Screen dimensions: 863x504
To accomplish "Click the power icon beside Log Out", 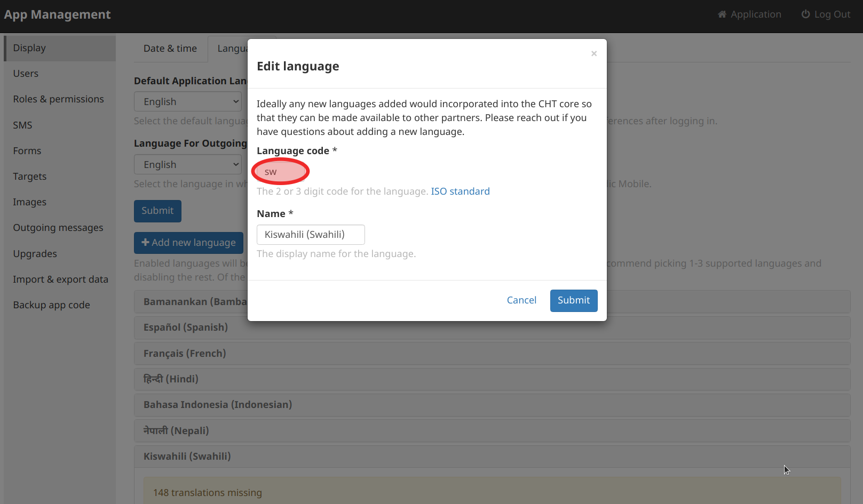I will tap(805, 14).
